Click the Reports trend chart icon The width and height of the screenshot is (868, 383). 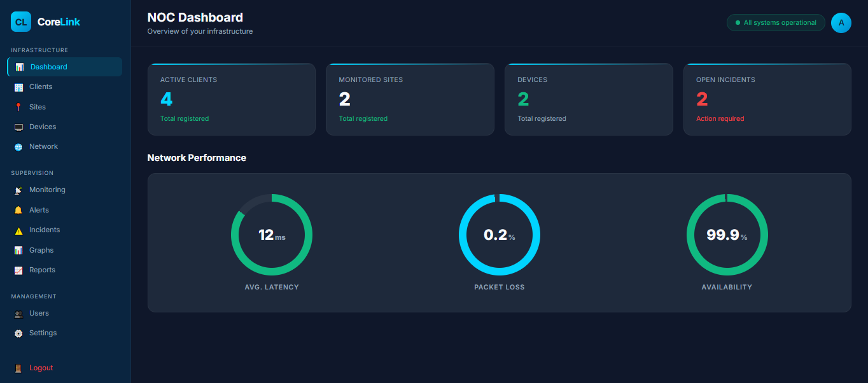coord(18,270)
